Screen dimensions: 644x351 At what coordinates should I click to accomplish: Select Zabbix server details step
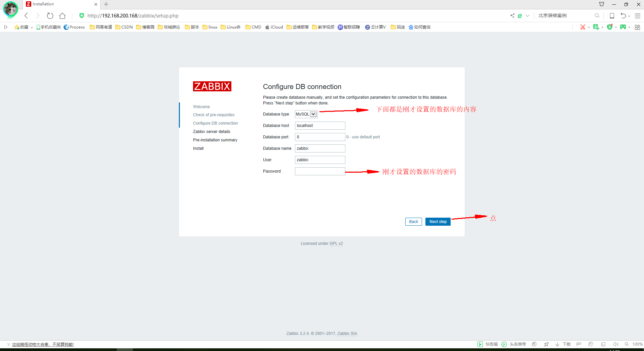point(212,132)
